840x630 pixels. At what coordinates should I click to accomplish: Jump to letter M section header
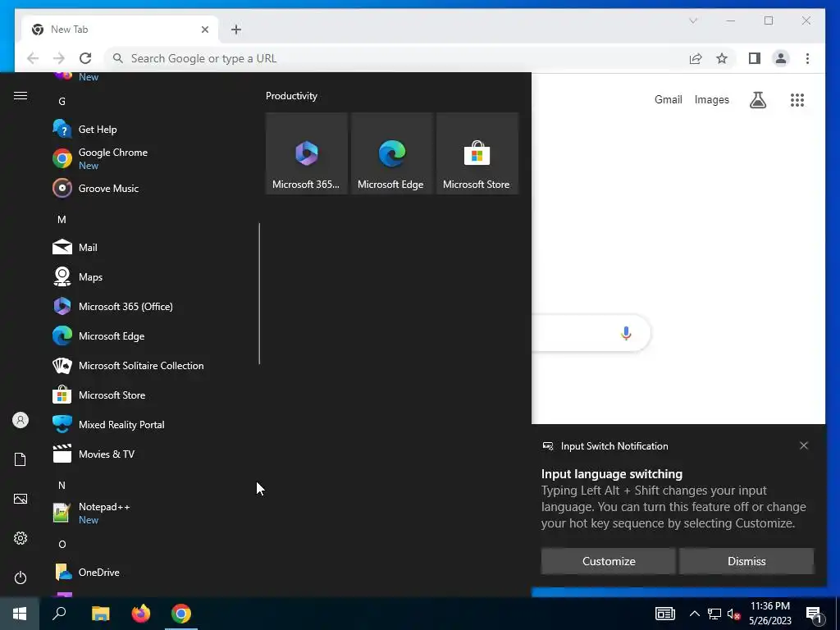pyautogui.click(x=62, y=220)
